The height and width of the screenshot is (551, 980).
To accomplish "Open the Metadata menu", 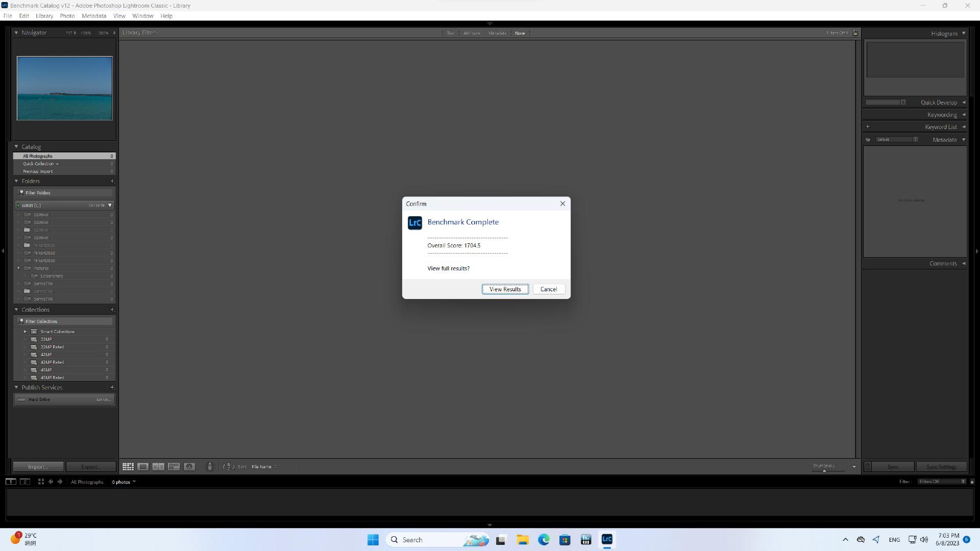I will [x=94, y=16].
